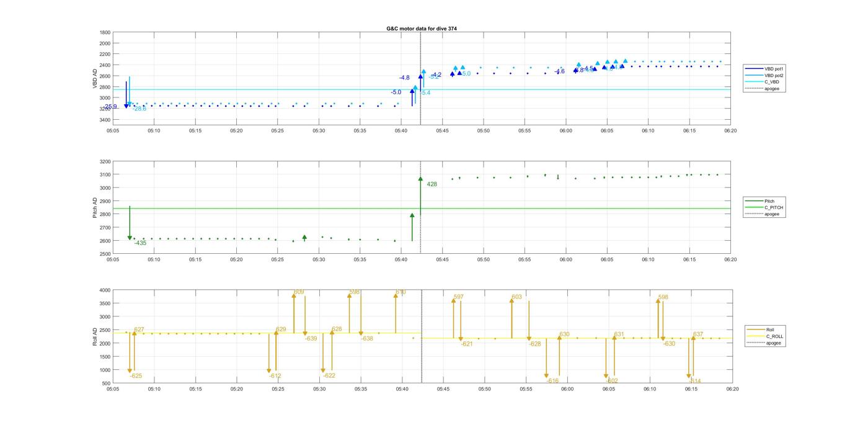
Task: Click the title 'G&C motor data for dive 374'
Action: tap(421, 29)
